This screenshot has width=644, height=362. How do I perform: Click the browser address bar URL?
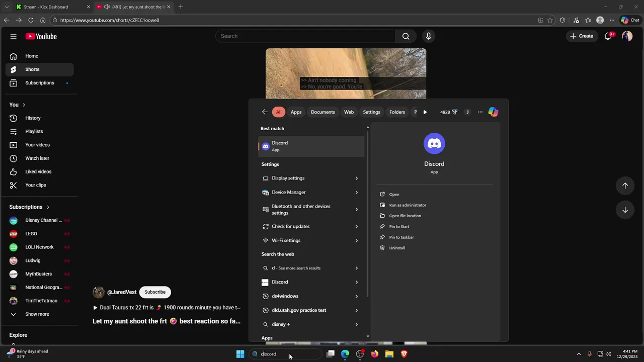tap(110, 20)
